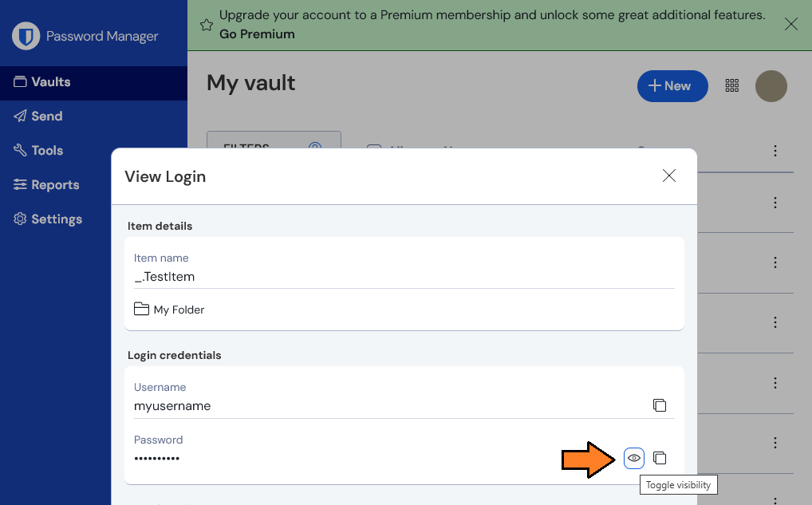Open the header row options menu

(775, 151)
